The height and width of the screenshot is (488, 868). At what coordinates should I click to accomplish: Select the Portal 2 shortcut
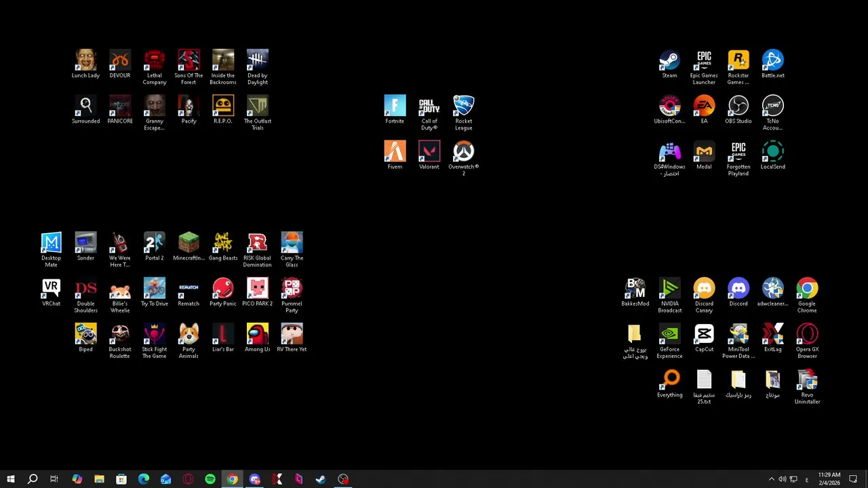point(155,246)
